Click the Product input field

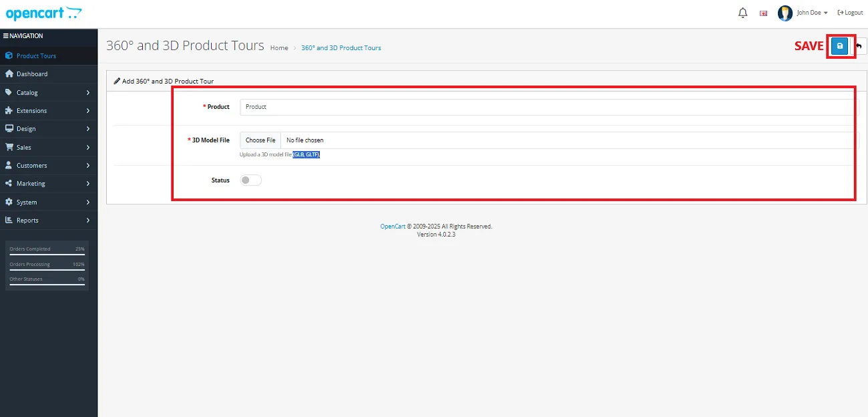548,107
